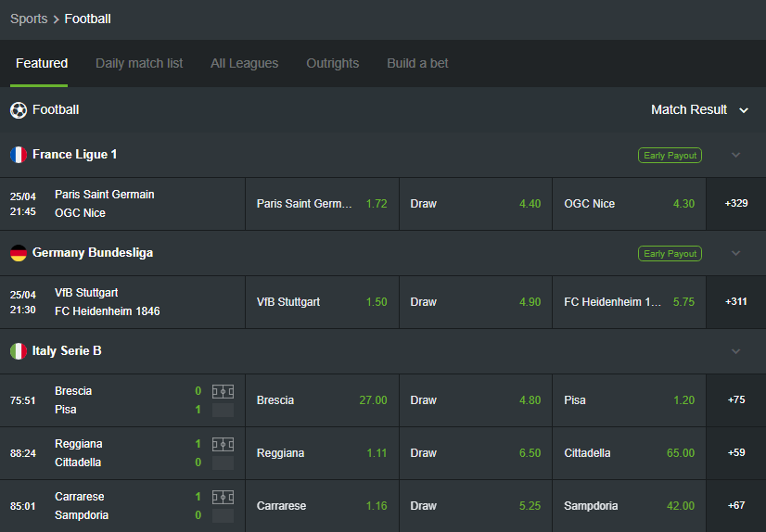
Task: Collapse the Italy Serie B section
Action: [735, 351]
